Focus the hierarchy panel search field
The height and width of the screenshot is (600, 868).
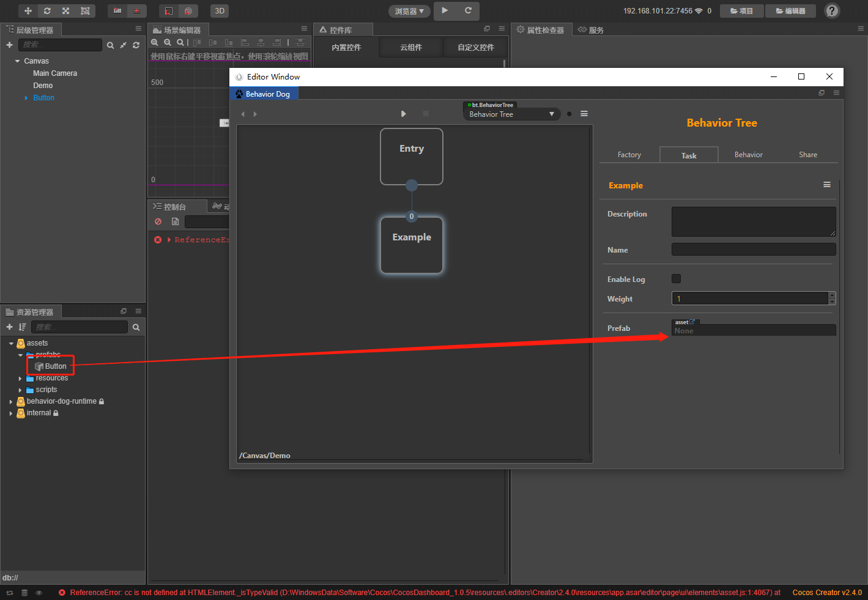pyautogui.click(x=60, y=45)
